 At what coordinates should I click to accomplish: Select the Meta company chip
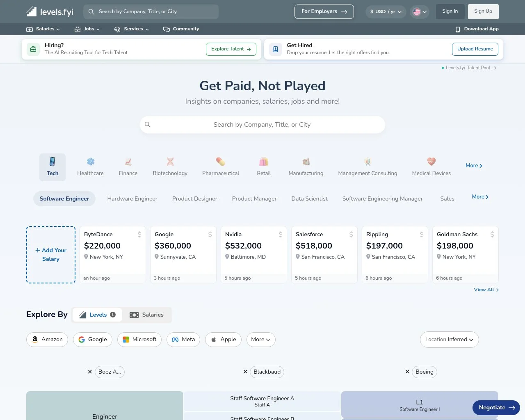click(183, 340)
